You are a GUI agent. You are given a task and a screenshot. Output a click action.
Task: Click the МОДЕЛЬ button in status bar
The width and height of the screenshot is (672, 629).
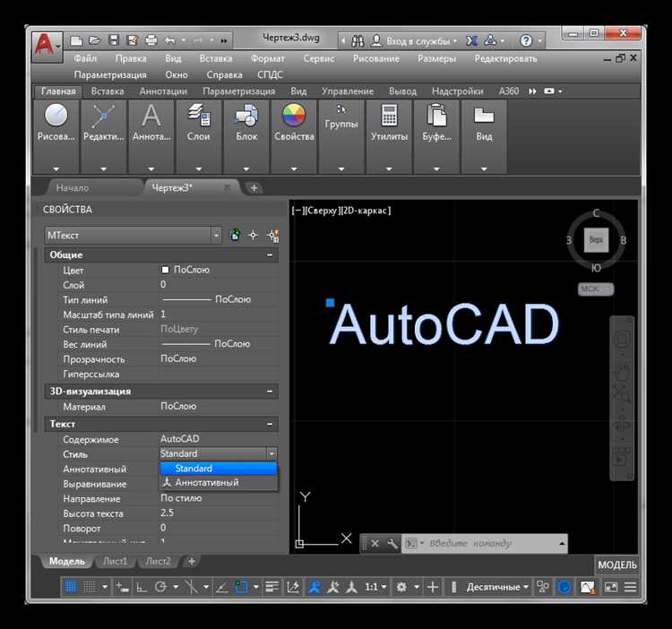[x=617, y=564]
